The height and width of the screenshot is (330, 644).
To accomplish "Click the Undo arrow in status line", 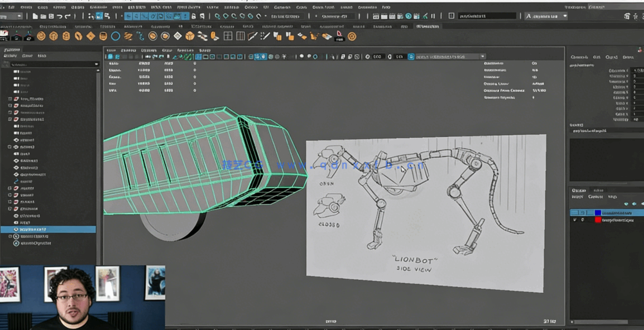I will 60,16.
